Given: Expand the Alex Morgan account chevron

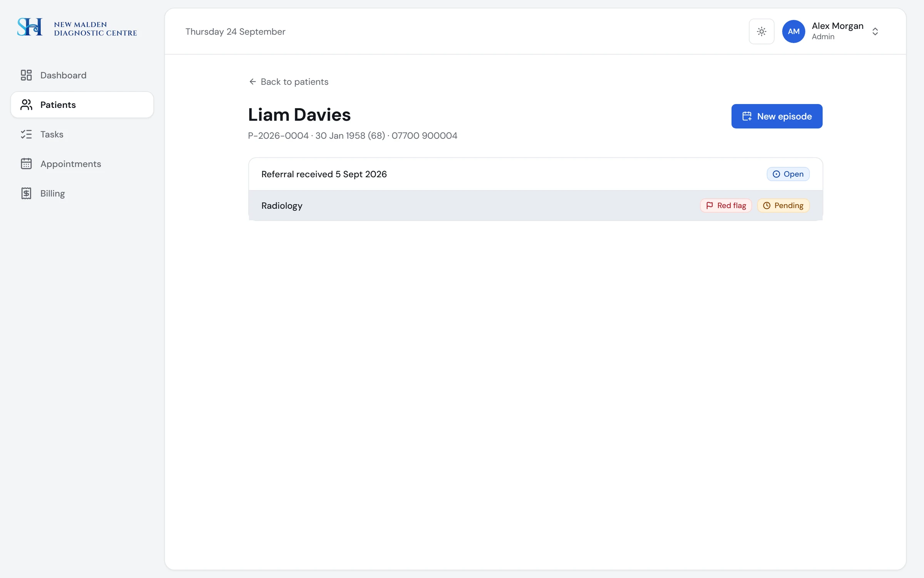Looking at the screenshot, I should point(875,31).
